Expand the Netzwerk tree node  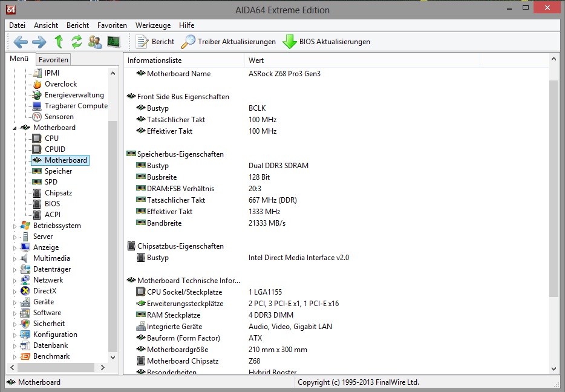click(15, 280)
